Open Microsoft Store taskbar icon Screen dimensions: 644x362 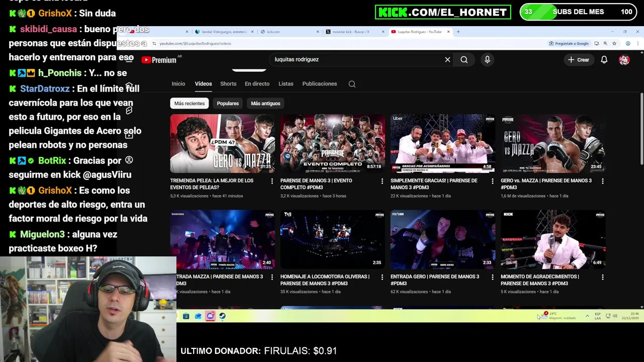point(186,316)
